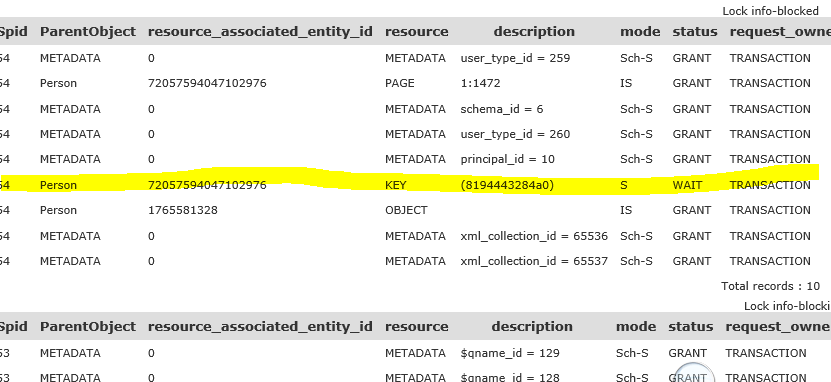Click the mode header in the Lock info-blocked table

point(640,32)
